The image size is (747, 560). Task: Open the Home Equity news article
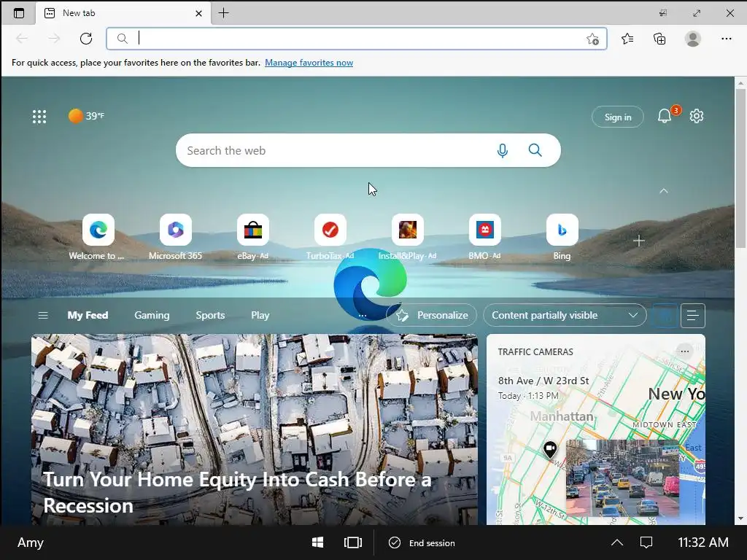click(255, 429)
